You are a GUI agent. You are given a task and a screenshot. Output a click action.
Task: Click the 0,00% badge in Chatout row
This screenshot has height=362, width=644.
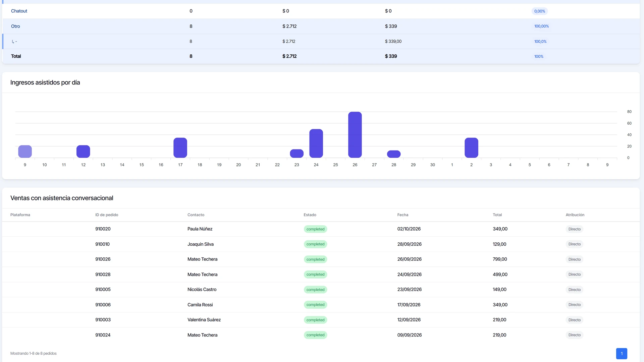[x=540, y=11]
